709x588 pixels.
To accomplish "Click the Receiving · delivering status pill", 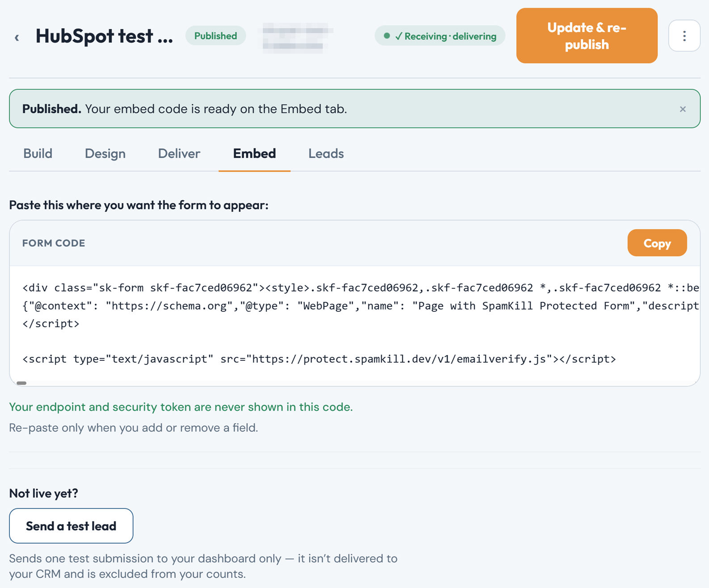I will click(x=440, y=36).
